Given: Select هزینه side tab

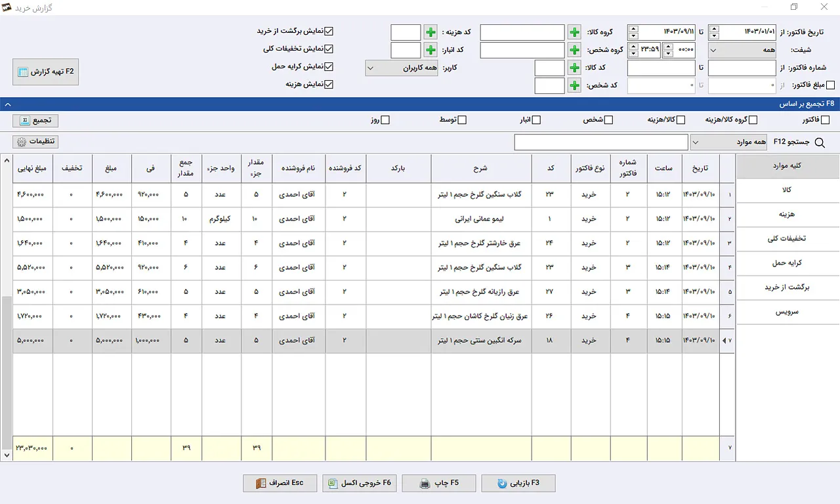Looking at the screenshot, I should [x=787, y=215].
